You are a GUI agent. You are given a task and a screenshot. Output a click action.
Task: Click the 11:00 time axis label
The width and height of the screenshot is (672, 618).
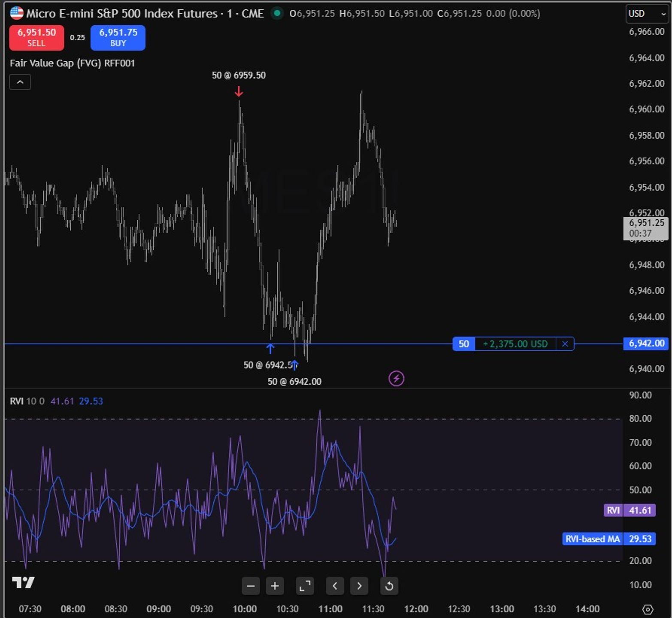tap(330, 609)
